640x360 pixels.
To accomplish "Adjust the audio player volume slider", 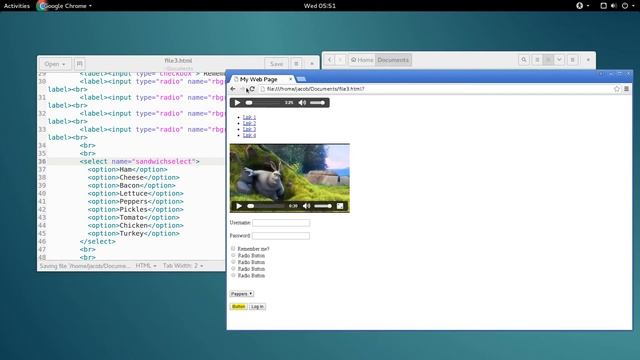I will (x=317, y=103).
